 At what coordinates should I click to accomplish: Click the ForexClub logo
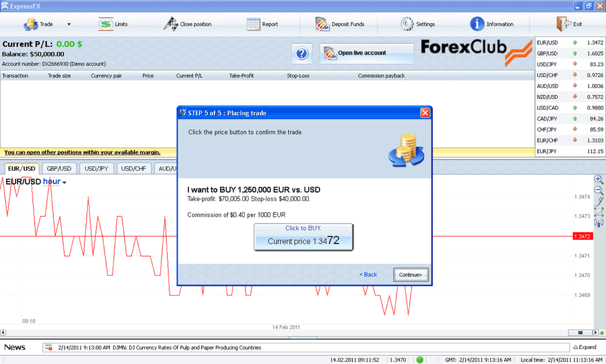(x=476, y=52)
